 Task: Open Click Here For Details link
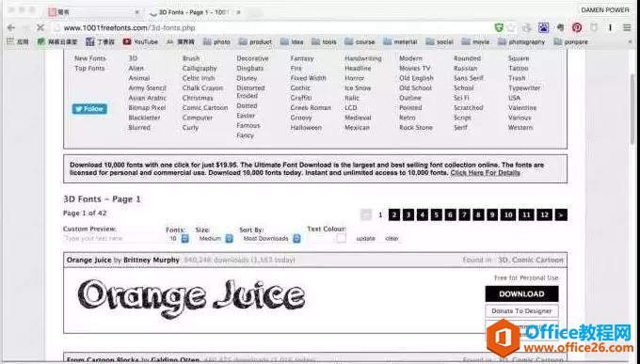click(x=485, y=173)
